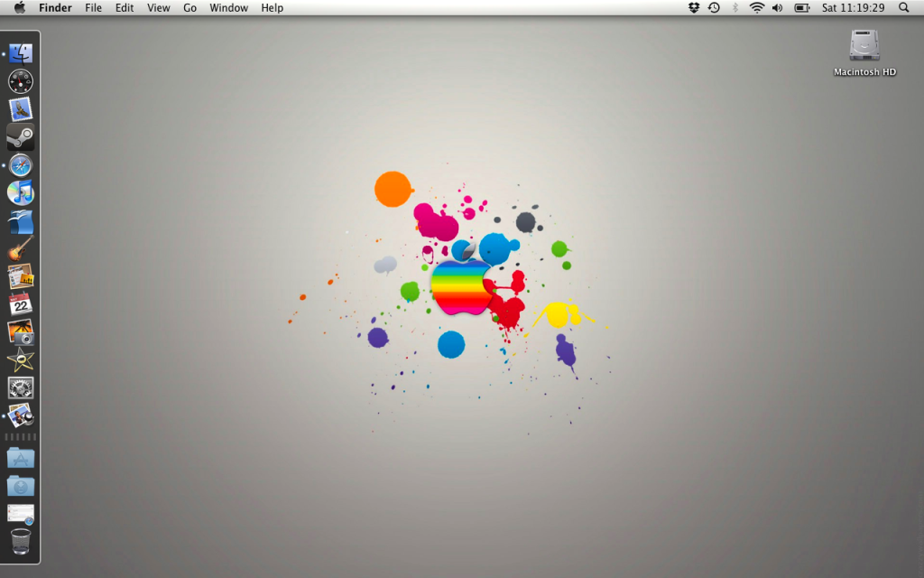Screen dimensions: 924x578
Task: Click the Bluetooth status icon
Action: [735, 7]
